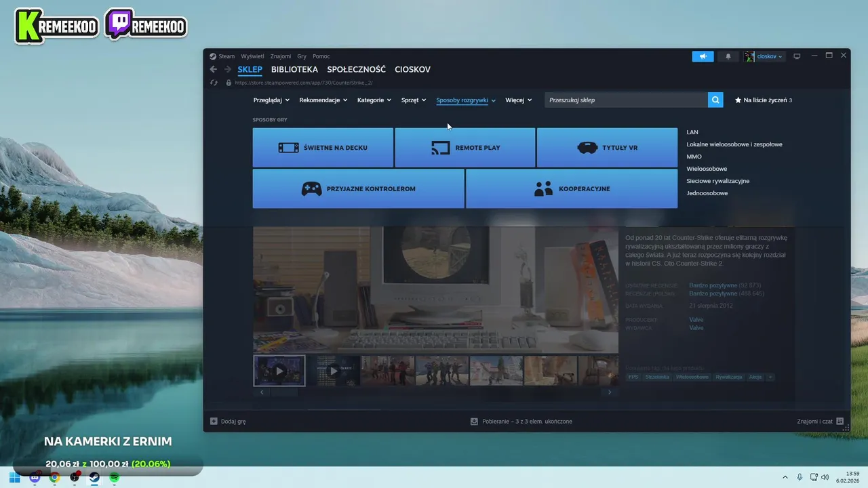Open the Znajomi menu
The height and width of the screenshot is (488, 868).
281,56
